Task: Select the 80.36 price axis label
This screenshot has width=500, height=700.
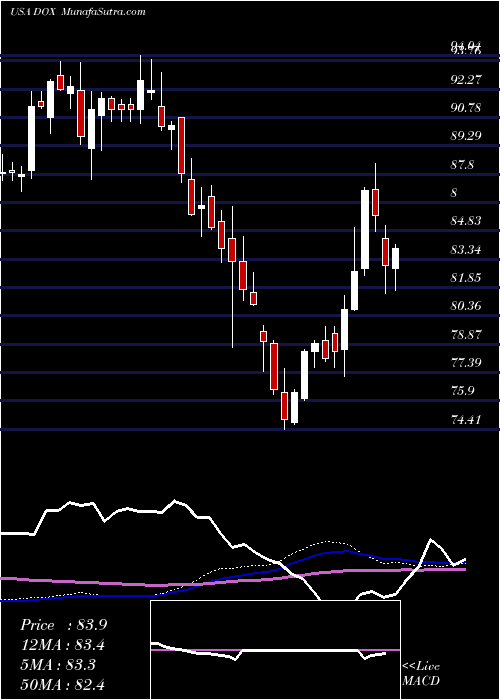Action: point(466,306)
